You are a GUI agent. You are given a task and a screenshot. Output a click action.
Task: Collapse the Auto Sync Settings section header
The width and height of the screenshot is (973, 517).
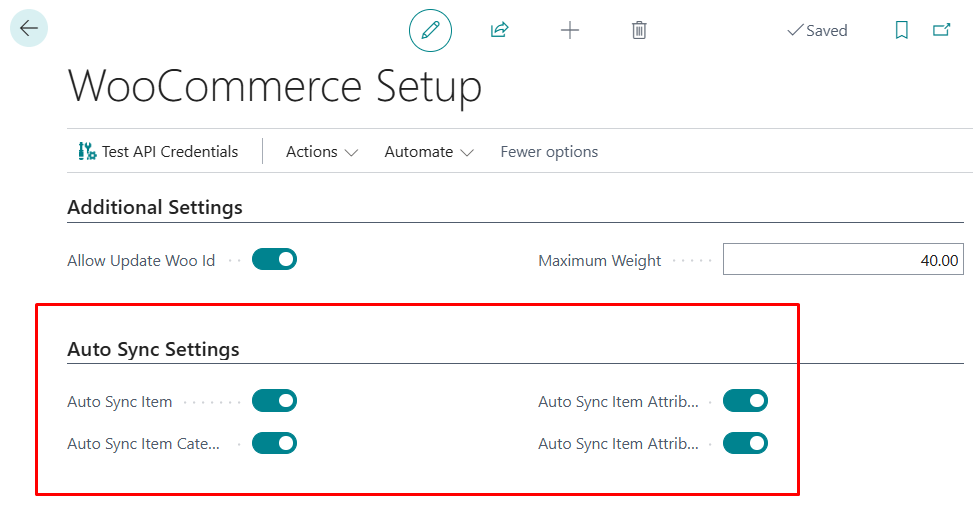point(153,349)
